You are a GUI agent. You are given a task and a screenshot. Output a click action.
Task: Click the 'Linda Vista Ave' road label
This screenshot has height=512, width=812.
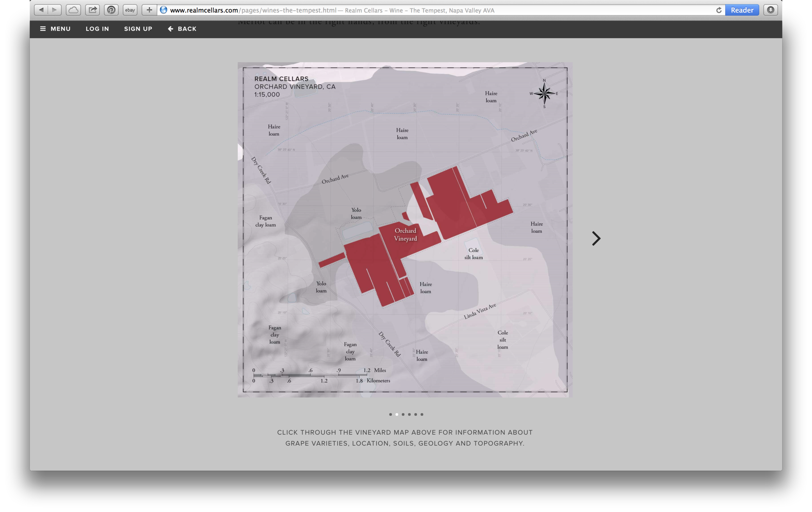click(x=480, y=311)
